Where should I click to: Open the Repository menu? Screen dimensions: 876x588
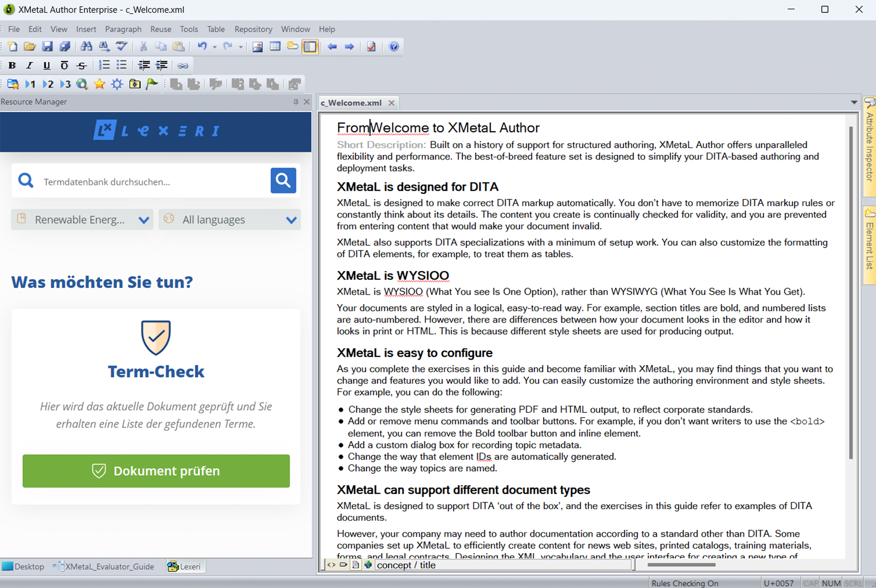click(x=253, y=29)
